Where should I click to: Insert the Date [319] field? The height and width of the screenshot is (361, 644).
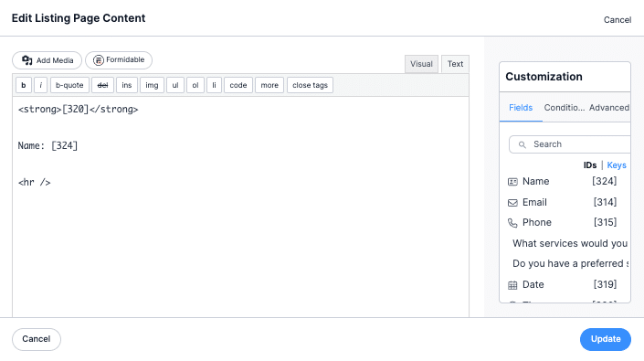pyautogui.click(x=563, y=285)
